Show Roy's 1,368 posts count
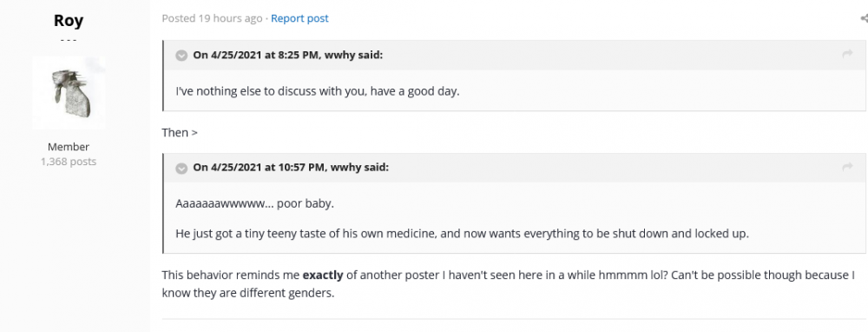This screenshot has height=332, width=868. coord(69,162)
